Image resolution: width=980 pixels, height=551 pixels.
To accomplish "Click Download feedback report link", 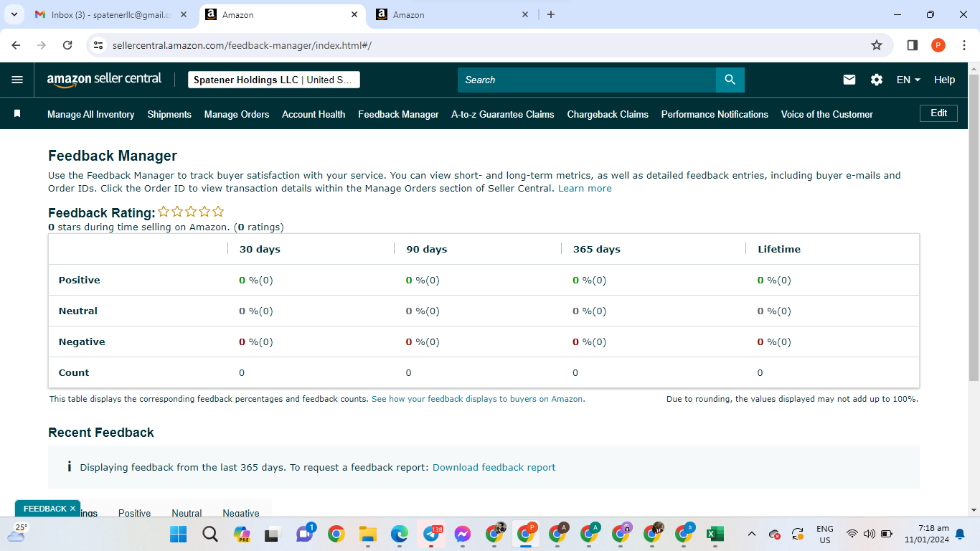I will click(494, 467).
